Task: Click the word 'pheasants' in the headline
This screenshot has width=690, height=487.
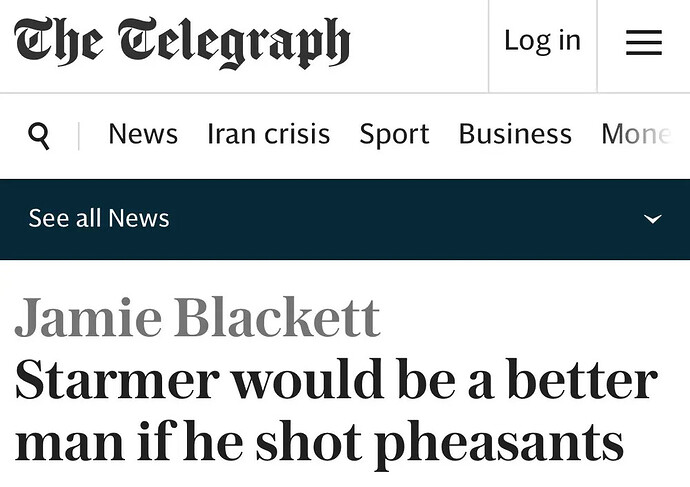Action: pyautogui.click(x=498, y=442)
